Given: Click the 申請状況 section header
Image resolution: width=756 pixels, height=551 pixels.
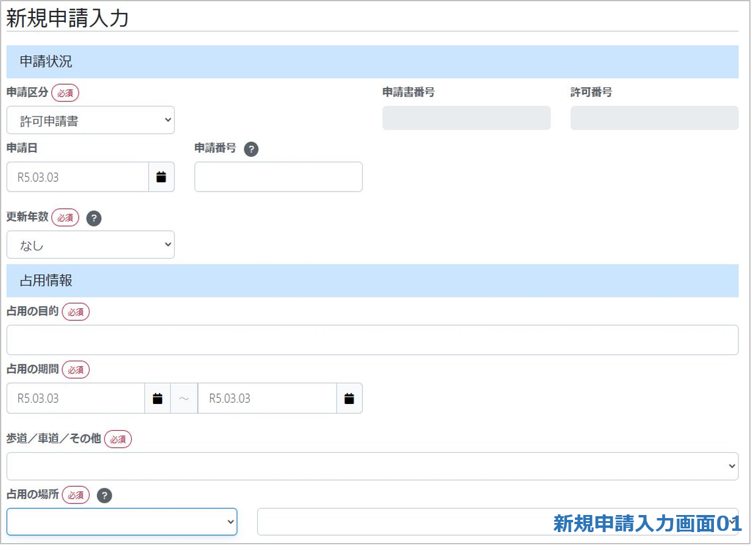Looking at the screenshot, I should click(373, 62).
